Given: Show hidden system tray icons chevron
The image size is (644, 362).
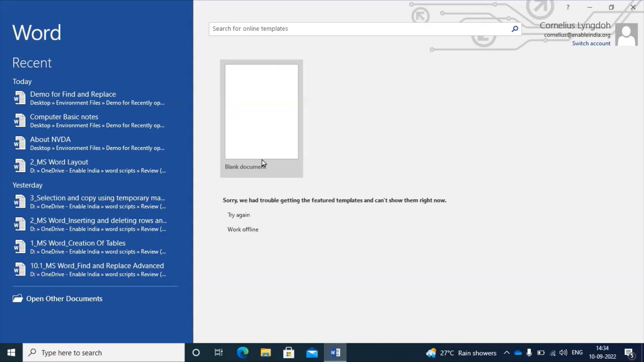Looking at the screenshot, I should pyautogui.click(x=506, y=353).
